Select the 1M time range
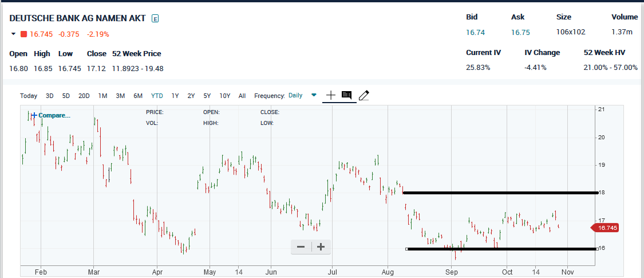Viewport: 644px width, 278px height. click(x=102, y=96)
